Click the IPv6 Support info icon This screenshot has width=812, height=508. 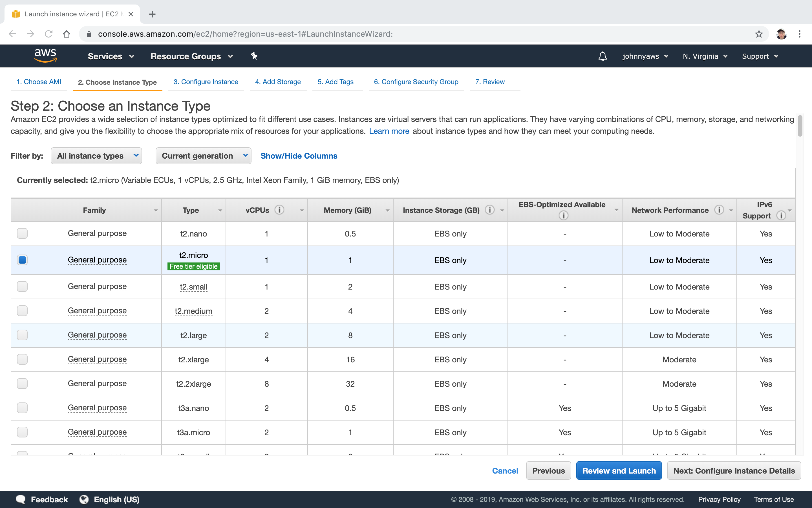[x=781, y=215]
